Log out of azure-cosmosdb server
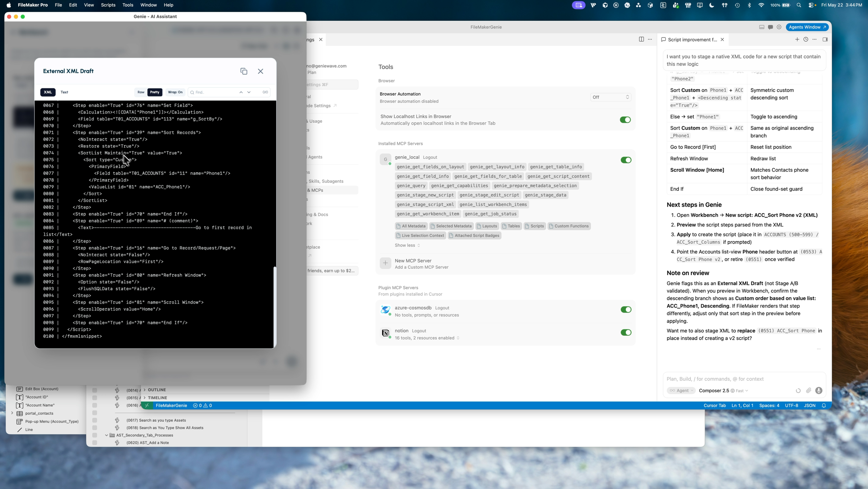 442,308
